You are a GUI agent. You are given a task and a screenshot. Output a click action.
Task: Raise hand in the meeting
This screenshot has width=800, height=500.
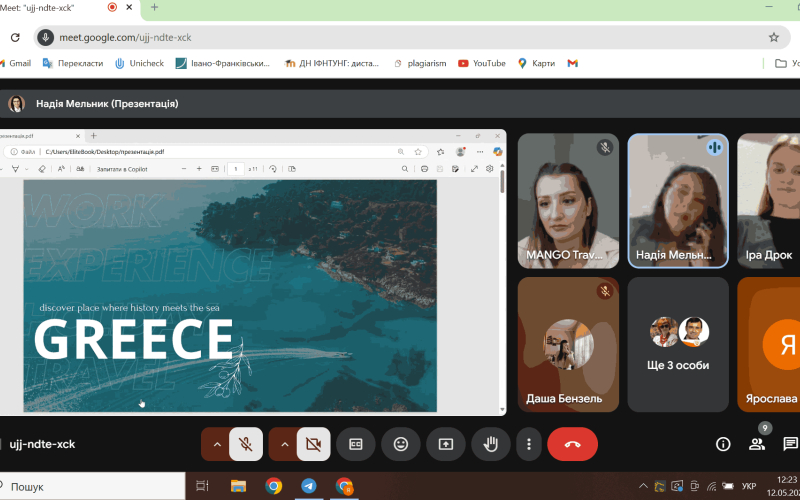coord(491,444)
